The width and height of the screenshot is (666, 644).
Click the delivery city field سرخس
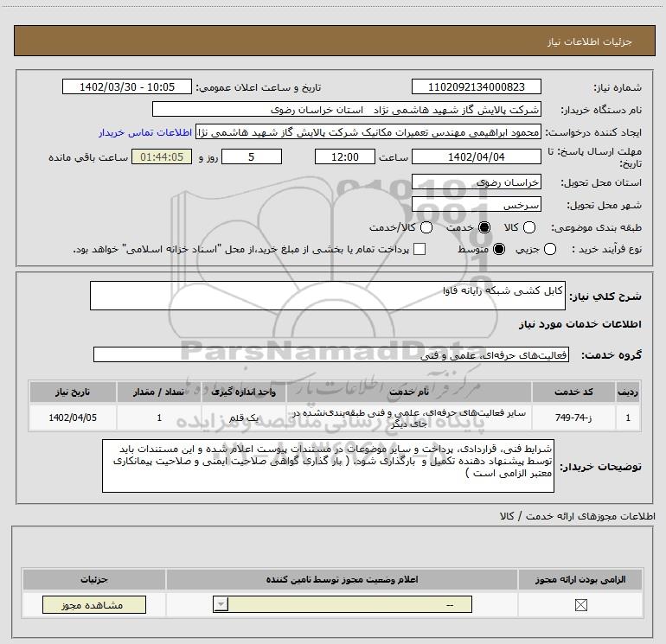[476, 205]
